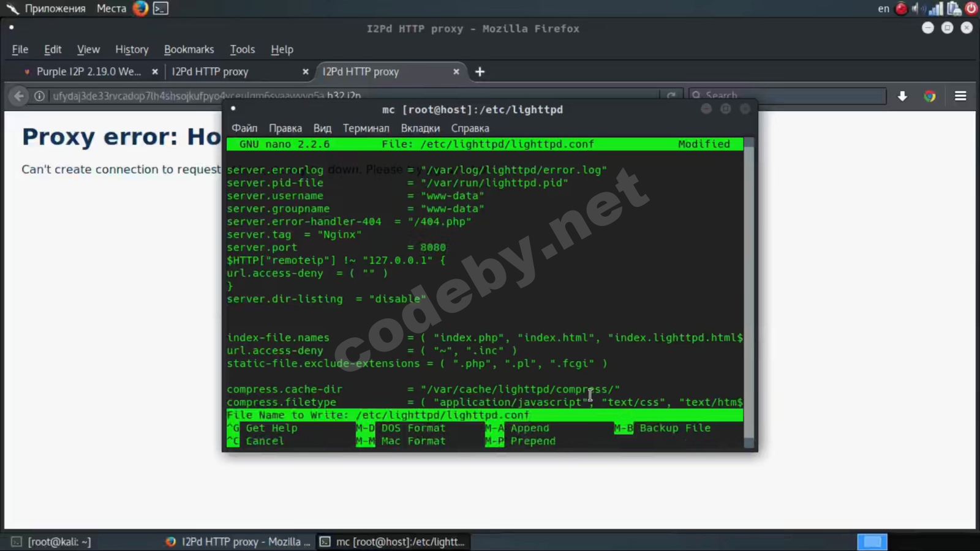Open Firefox's Bookmarks menu
Screen dimensions: 980x551
[x=189, y=50]
